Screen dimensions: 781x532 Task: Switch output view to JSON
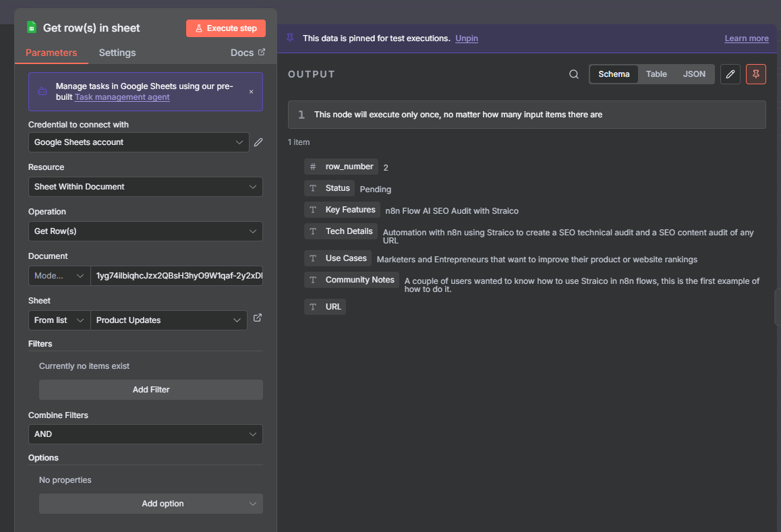[694, 74]
